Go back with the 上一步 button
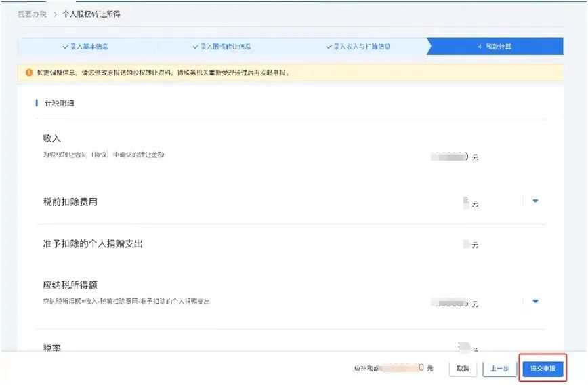The width and height of the screenshot is (588, 385). [x=499, y=369]
